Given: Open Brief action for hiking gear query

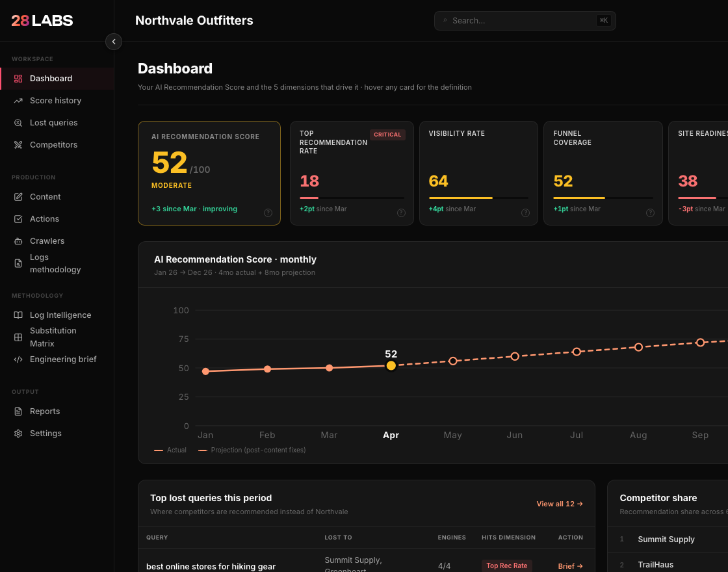Looking at the screenshot, I should (570, 566).
